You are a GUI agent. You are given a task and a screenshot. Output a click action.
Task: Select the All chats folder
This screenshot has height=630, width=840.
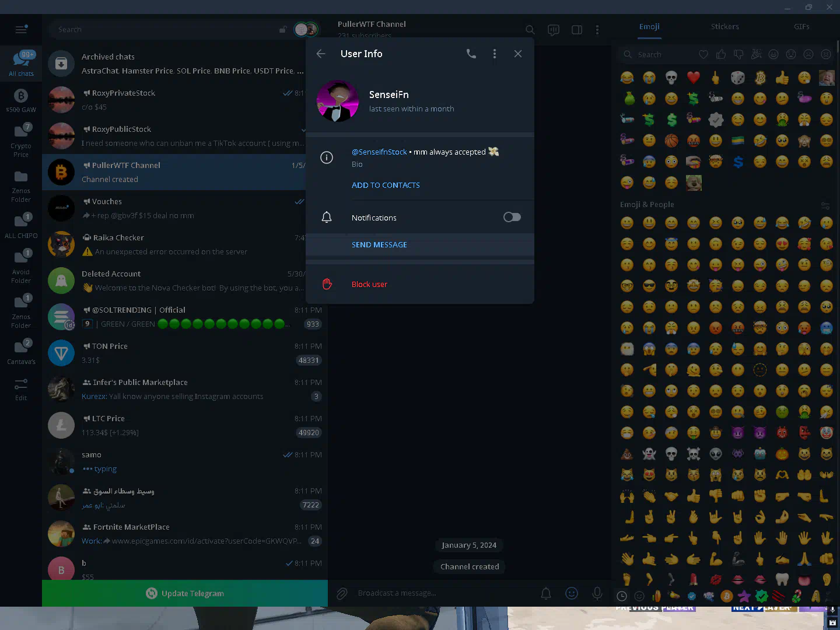point(21,64)
